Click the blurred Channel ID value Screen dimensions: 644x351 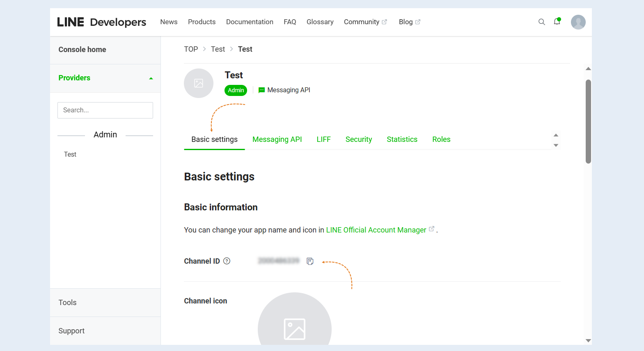[279, 261]
